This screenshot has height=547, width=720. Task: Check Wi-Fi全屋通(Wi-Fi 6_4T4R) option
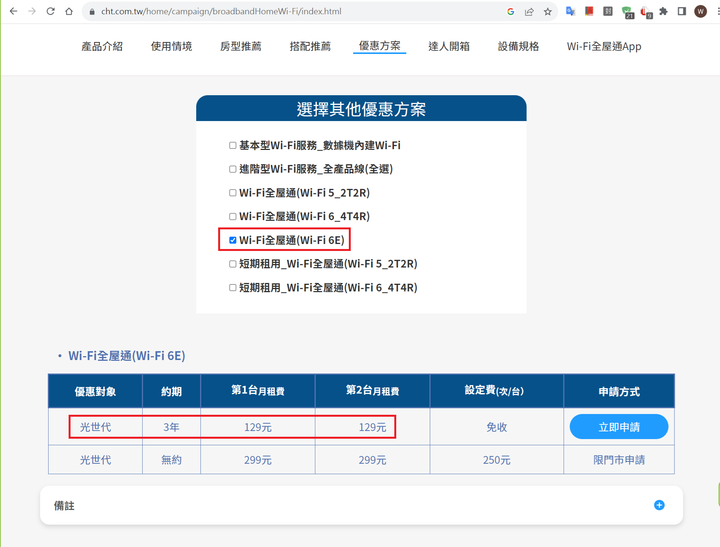[233, 216]
